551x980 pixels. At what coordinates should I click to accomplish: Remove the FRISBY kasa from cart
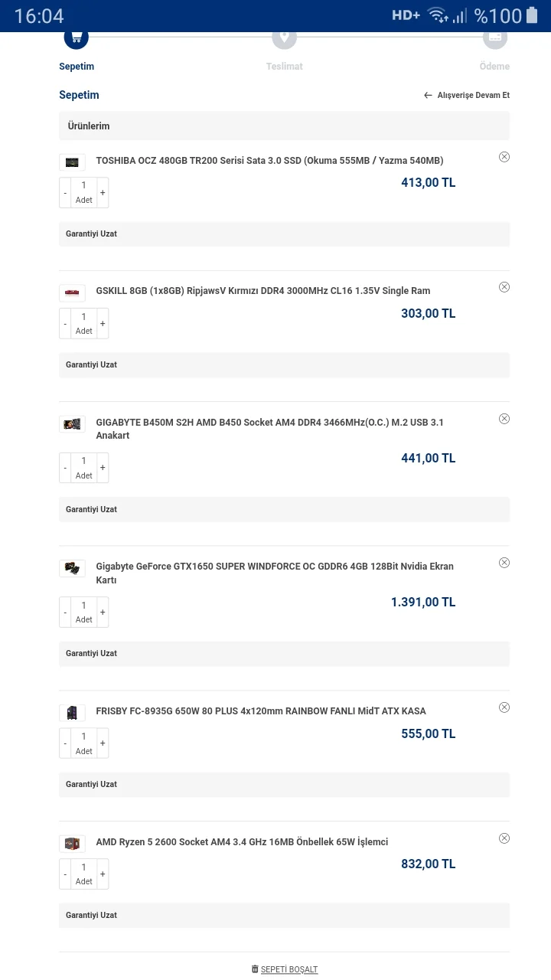point(504,707)
